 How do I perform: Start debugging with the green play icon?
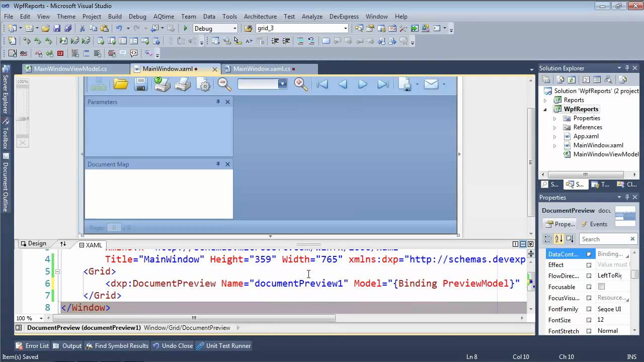point(186,29)
